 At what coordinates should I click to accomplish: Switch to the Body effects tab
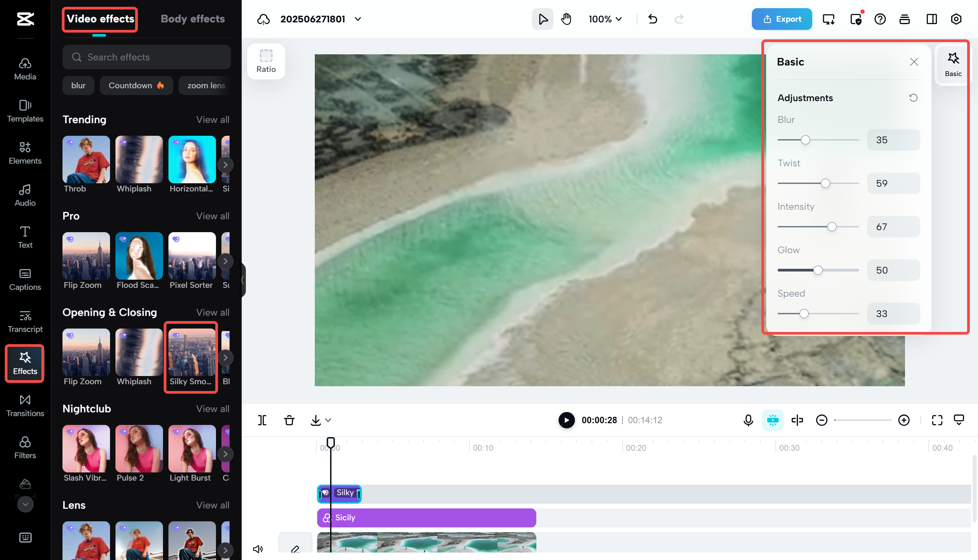pyautogui.click(x=193, y=18)
